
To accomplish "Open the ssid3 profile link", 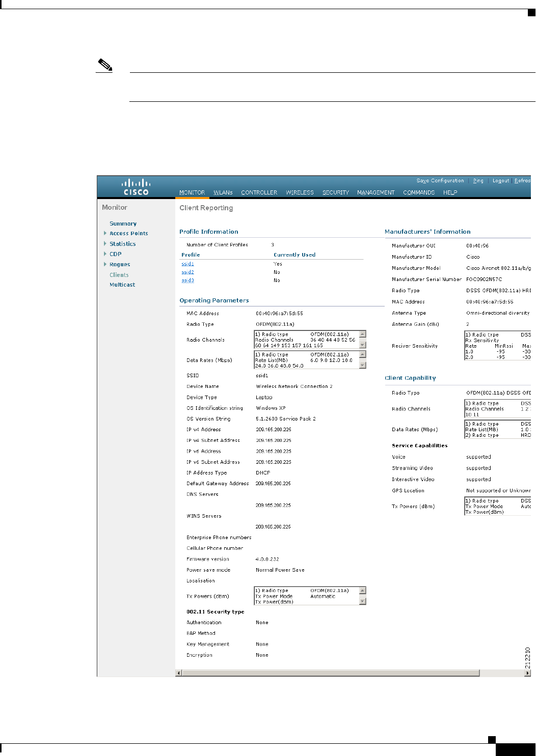I will 187,280.
